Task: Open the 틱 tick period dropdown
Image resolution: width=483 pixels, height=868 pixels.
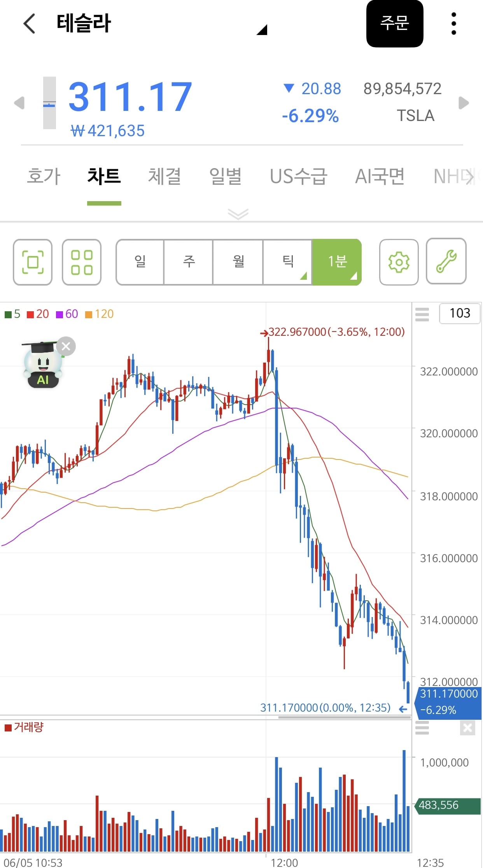Action: tap(288, 262)
